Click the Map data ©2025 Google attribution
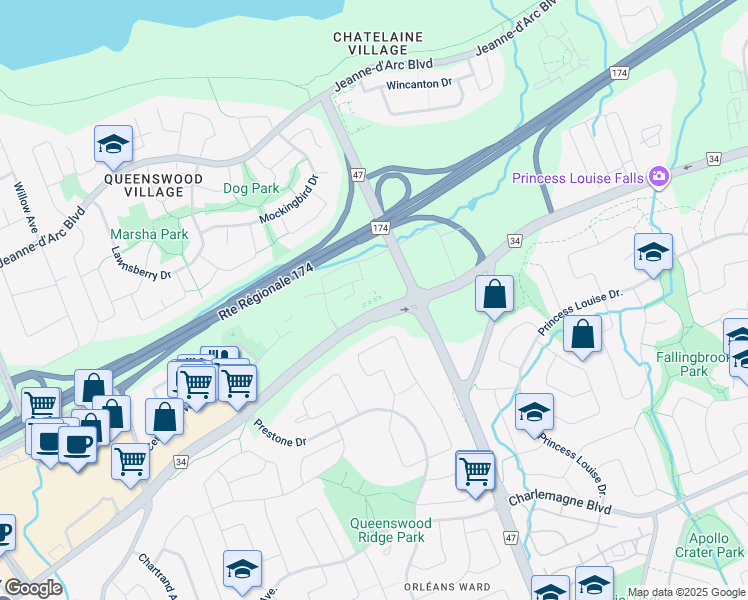748x600 pixels. [x=687, y=593]
